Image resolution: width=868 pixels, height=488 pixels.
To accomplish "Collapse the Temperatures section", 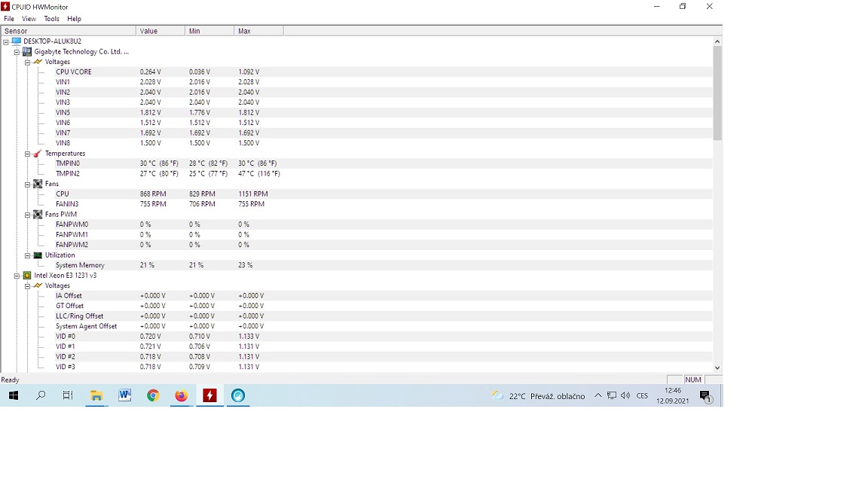I will (27, 154).
